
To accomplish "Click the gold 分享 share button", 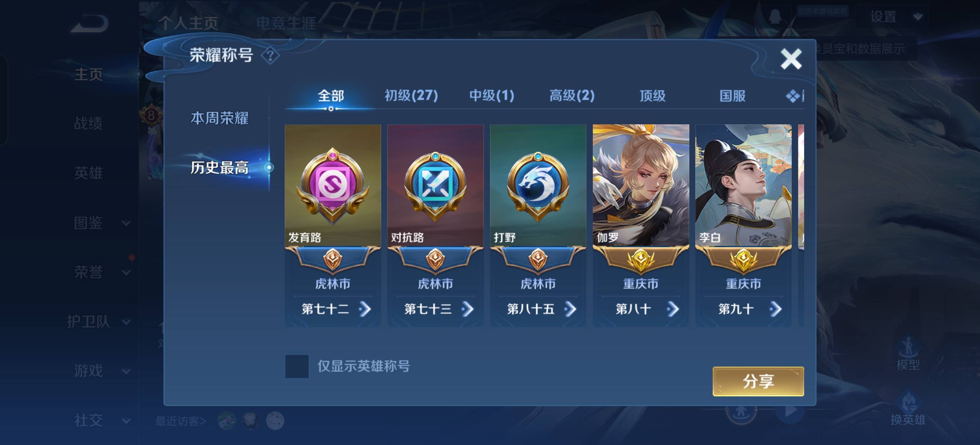I will [x=758, y=381].
